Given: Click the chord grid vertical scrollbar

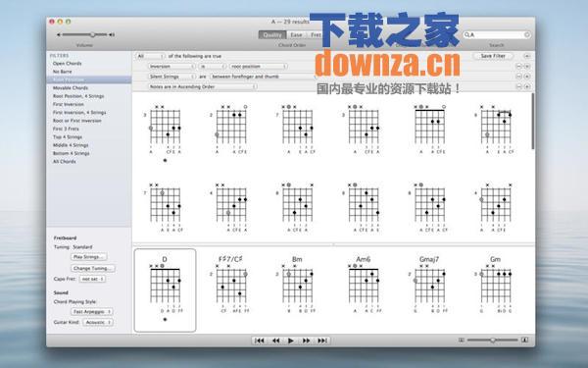Looking at the screenshot, I should tap(533, 121).
